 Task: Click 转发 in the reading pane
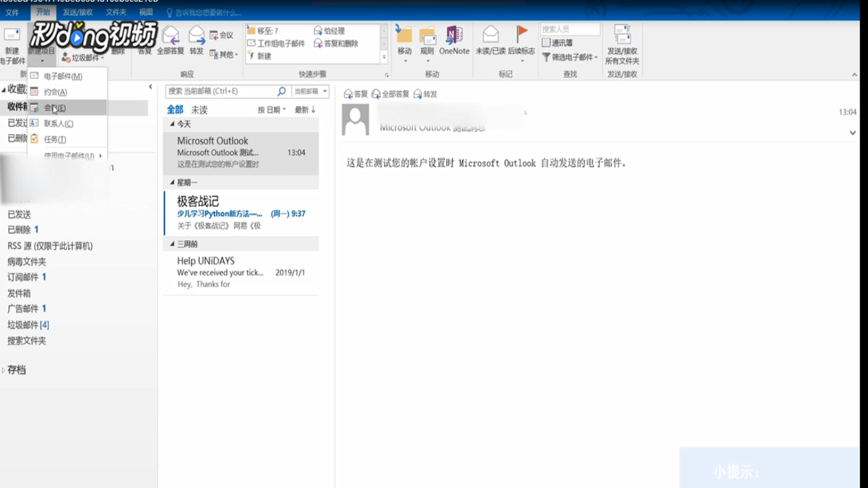(425, 94)
